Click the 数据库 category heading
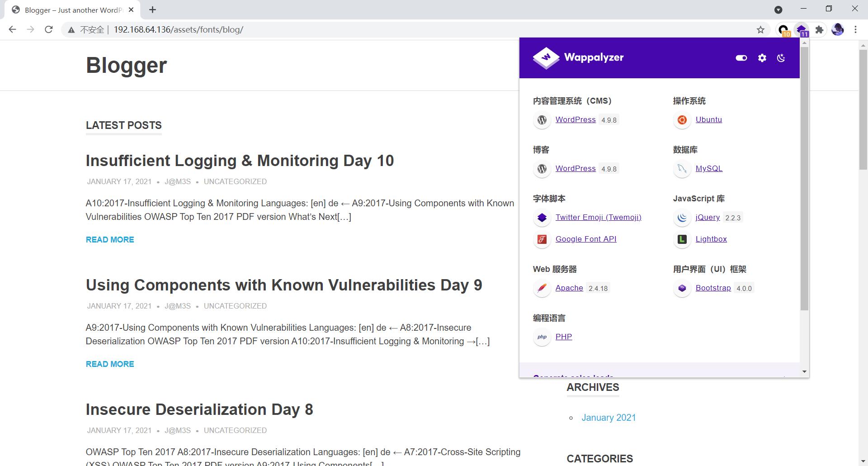 pyautogui.click(x=685, y=150)
